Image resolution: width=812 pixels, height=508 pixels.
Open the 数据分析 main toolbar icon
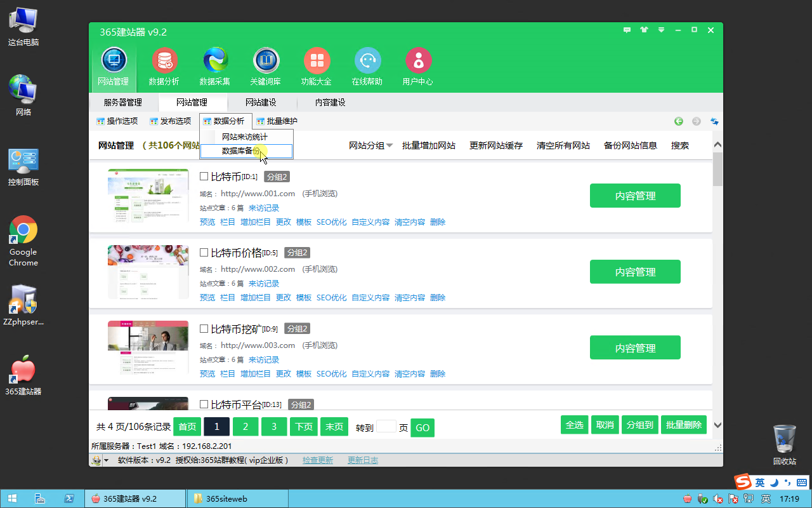coord(164,67)
